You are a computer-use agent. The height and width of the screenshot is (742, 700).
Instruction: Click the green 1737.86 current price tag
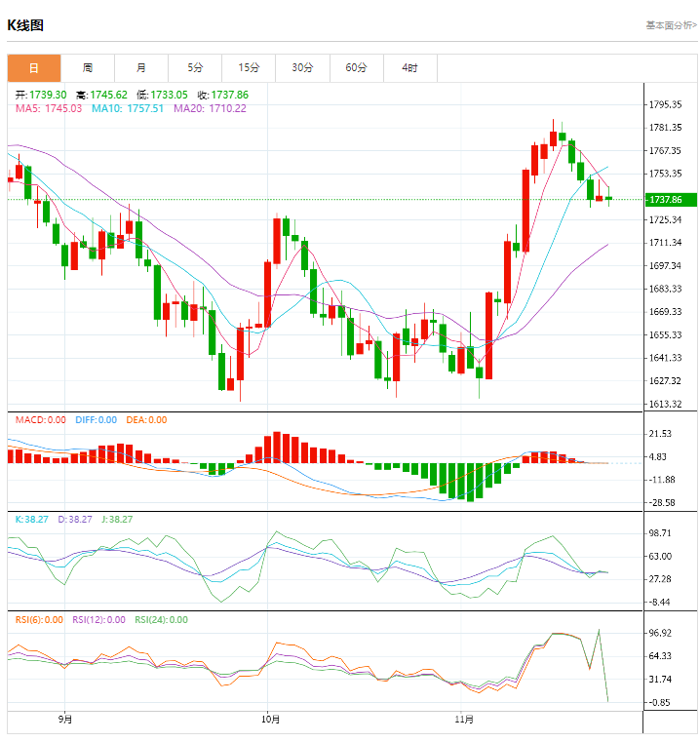pos(671,200)
